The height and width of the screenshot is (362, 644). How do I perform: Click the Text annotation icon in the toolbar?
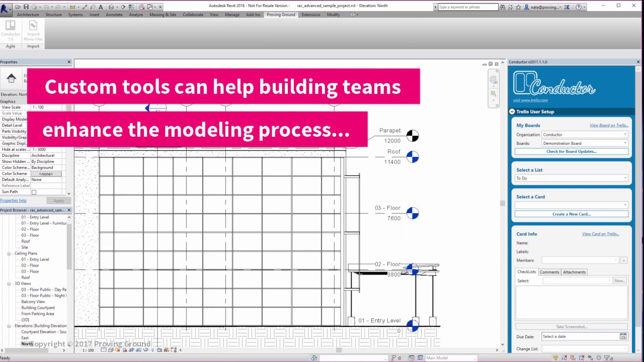click(x=100, y=7)
